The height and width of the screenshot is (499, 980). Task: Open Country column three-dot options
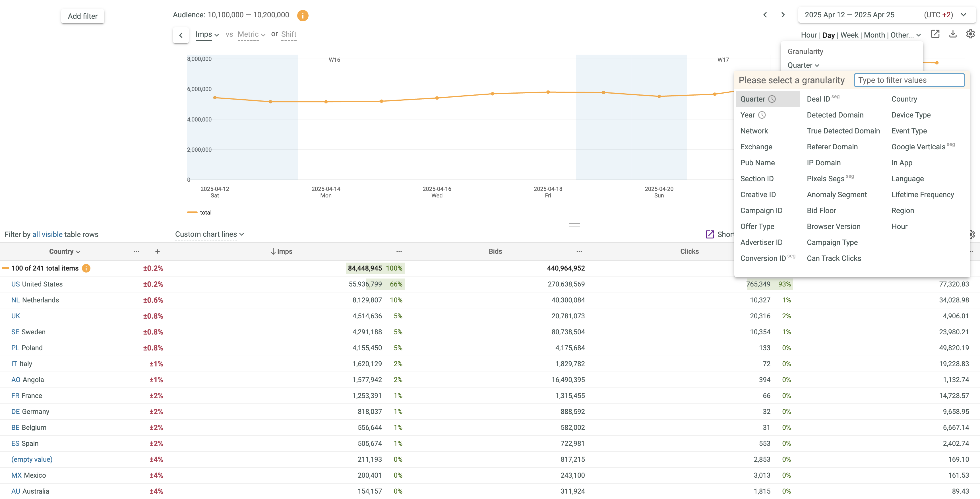click(136, 251)
